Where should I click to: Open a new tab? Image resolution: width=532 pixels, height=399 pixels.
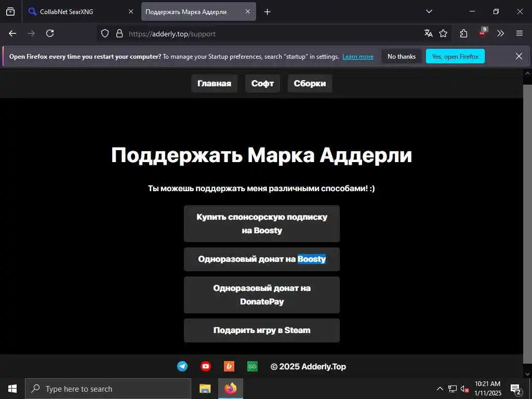(268, 12)
